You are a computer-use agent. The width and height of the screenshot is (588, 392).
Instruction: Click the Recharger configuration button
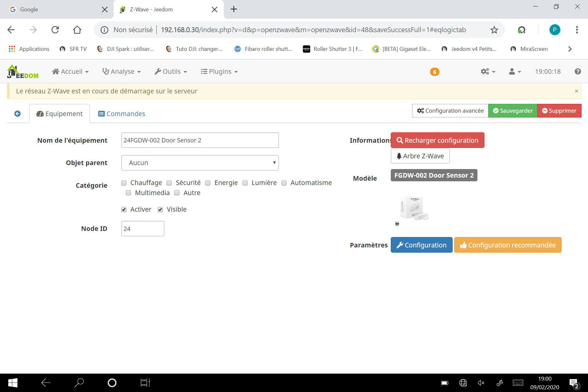tap(437, 140)
